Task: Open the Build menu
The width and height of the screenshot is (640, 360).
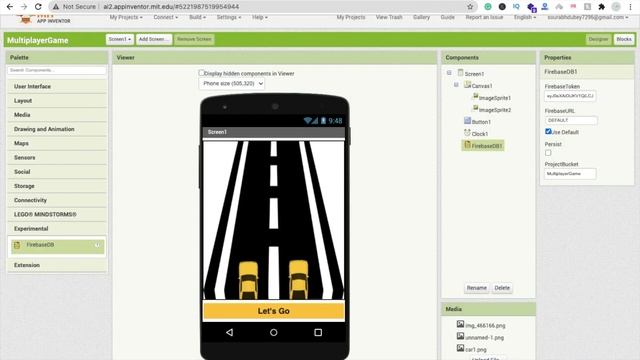Action: 198,17
